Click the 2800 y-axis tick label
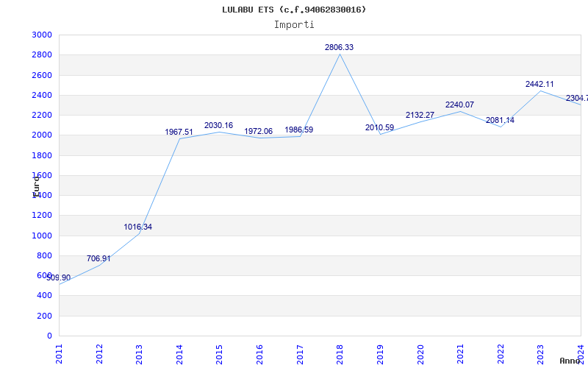 42,54
